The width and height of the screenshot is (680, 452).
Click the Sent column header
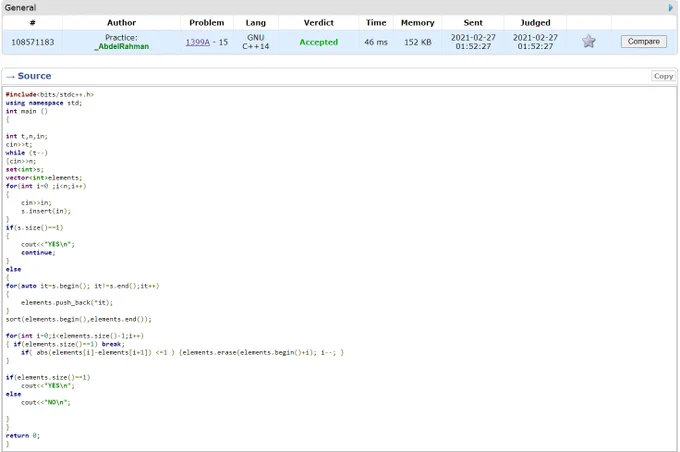(473, 23)
